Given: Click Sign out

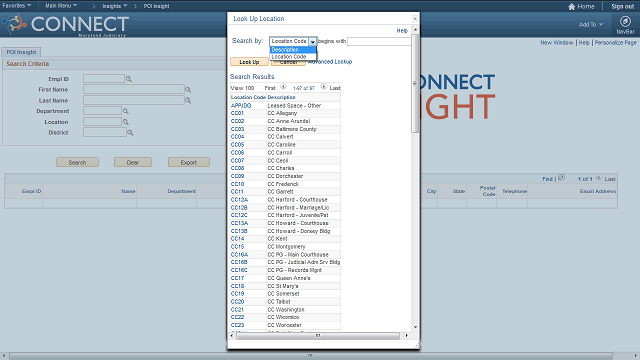Looking at the screenshot, I should 622,7.
